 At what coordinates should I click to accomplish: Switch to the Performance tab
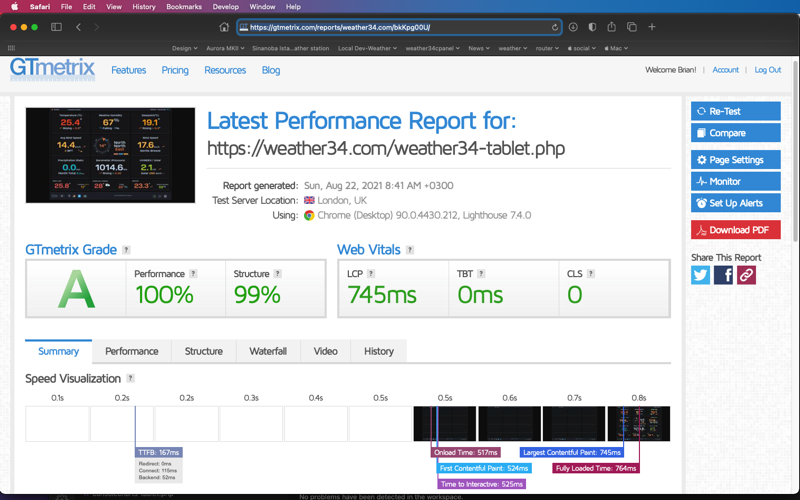(132, 351)
